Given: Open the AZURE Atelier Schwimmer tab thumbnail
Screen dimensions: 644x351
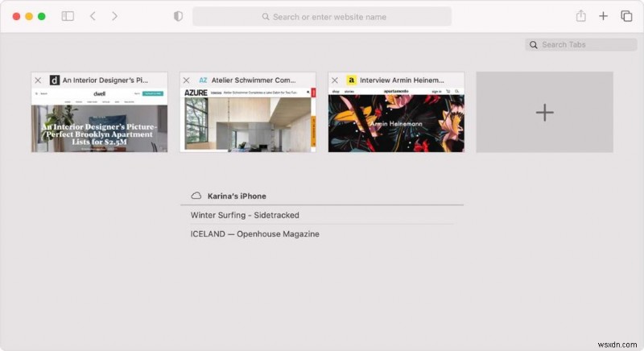Looking at the screenshot, I should tap(248, 120).
